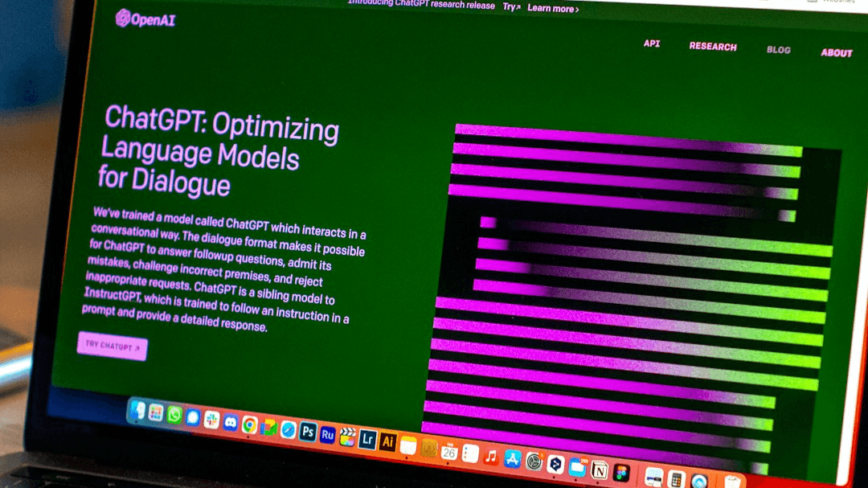Launch Adobe Lightroom from the dock
This screenshot has height=488, width=868.
pos(367,439)
